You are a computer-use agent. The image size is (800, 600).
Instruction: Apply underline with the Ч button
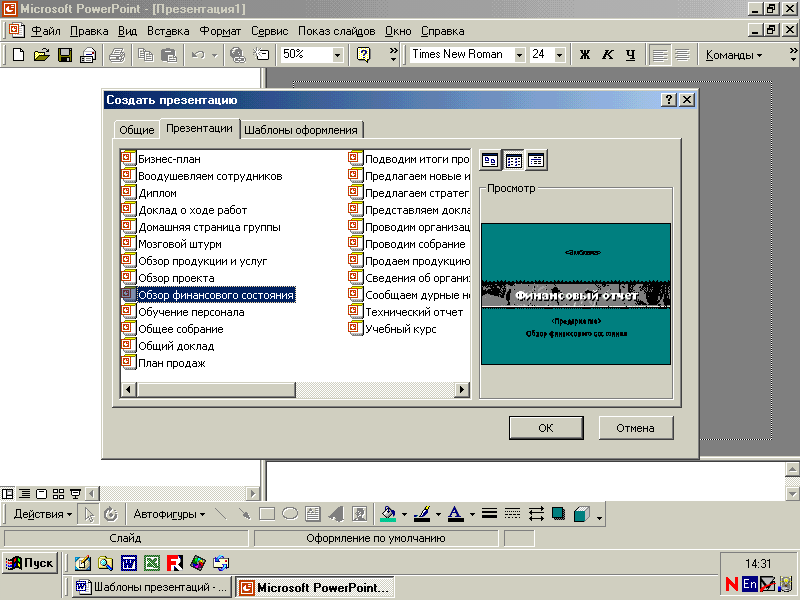[631, 54]
